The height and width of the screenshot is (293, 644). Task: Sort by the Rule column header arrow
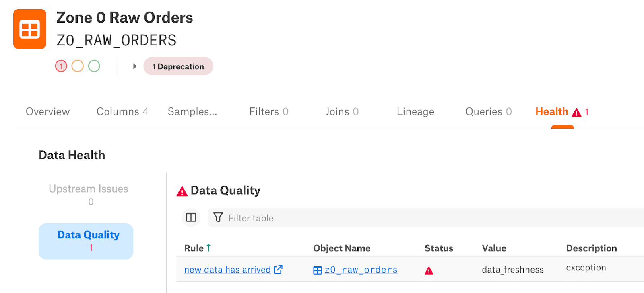208,248
